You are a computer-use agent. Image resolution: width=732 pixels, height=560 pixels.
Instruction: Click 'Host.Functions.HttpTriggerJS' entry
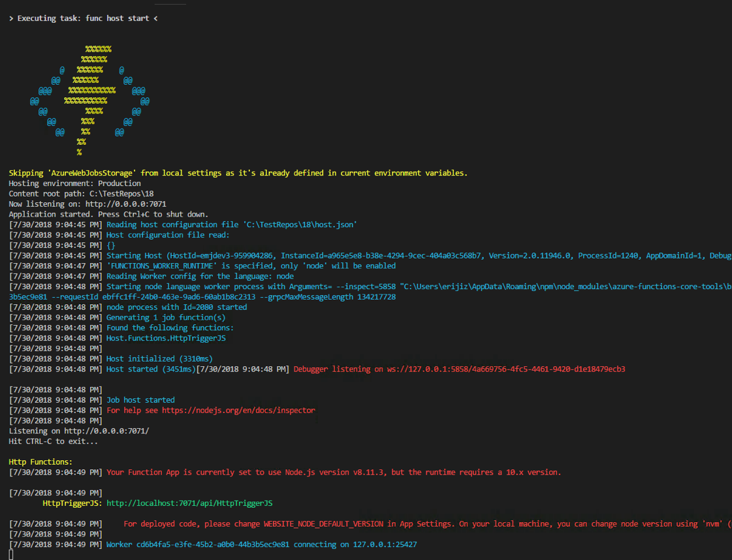click(166, 338)
